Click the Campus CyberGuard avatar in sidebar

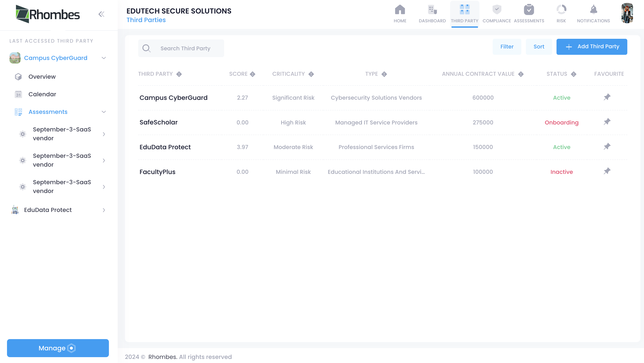click(x=15, y=58)
